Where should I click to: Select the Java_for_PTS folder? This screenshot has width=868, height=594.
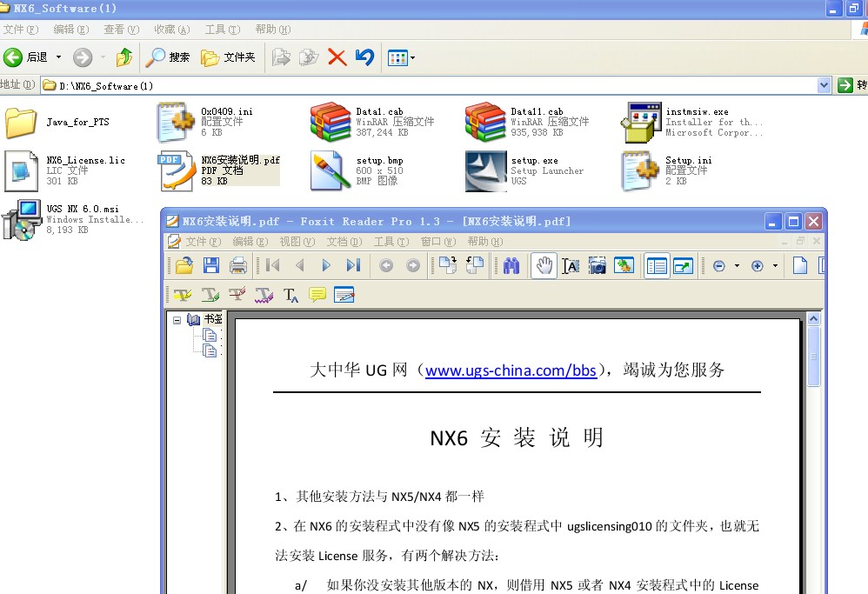click(57, 123)
